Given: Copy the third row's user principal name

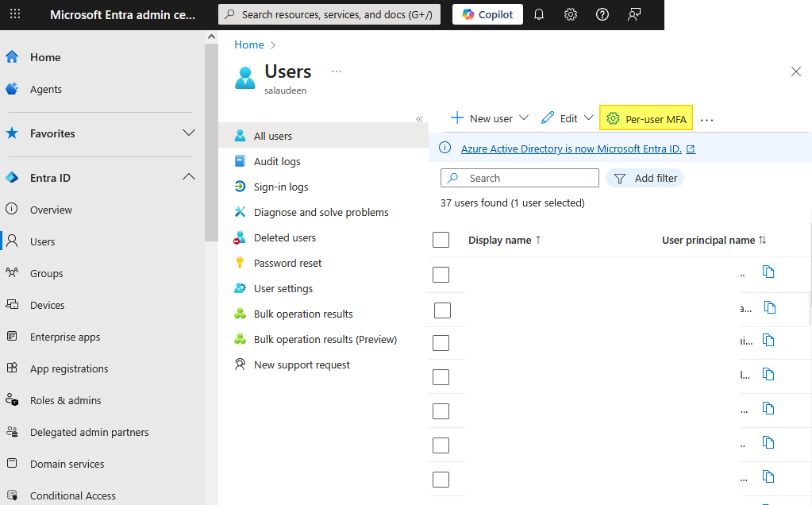Looking at the screenshot, I should [x=768, y=340].
